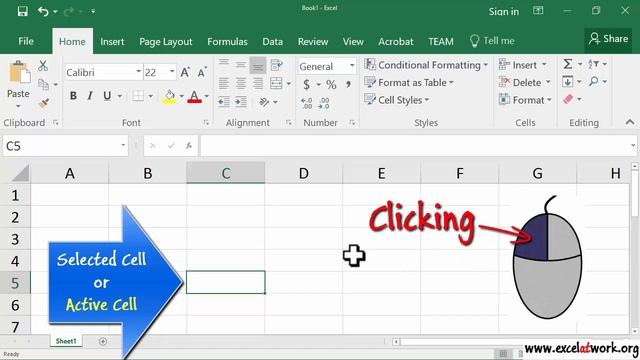Open the Calibri font name dropdown
The height and width of the screenshot is (360, 640).
(x=139, y=72)
